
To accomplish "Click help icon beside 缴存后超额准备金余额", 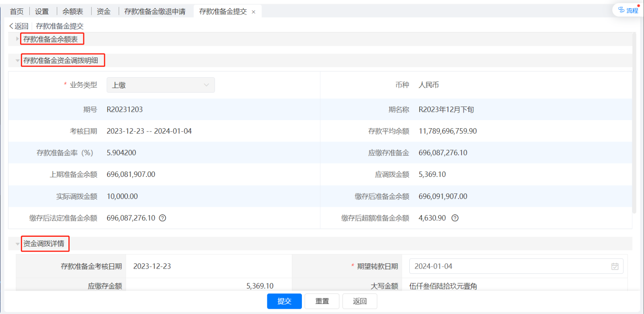I will 455,218.
